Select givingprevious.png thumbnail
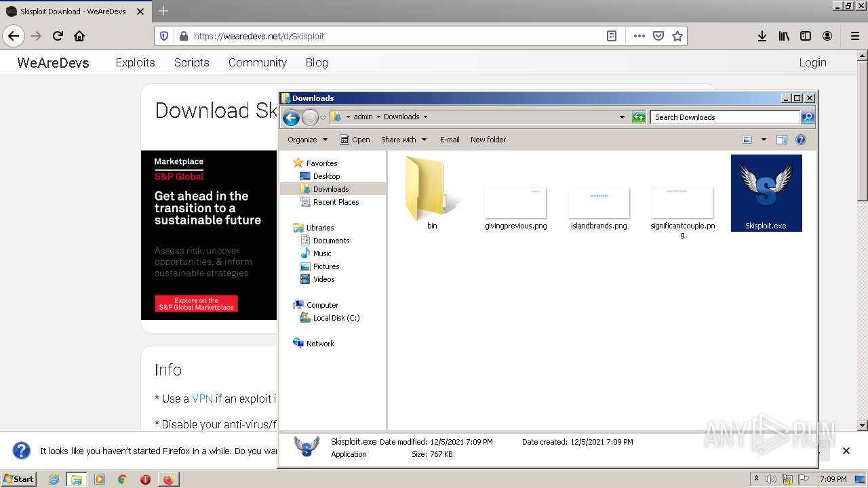868x488 pixels. point(515,203)
